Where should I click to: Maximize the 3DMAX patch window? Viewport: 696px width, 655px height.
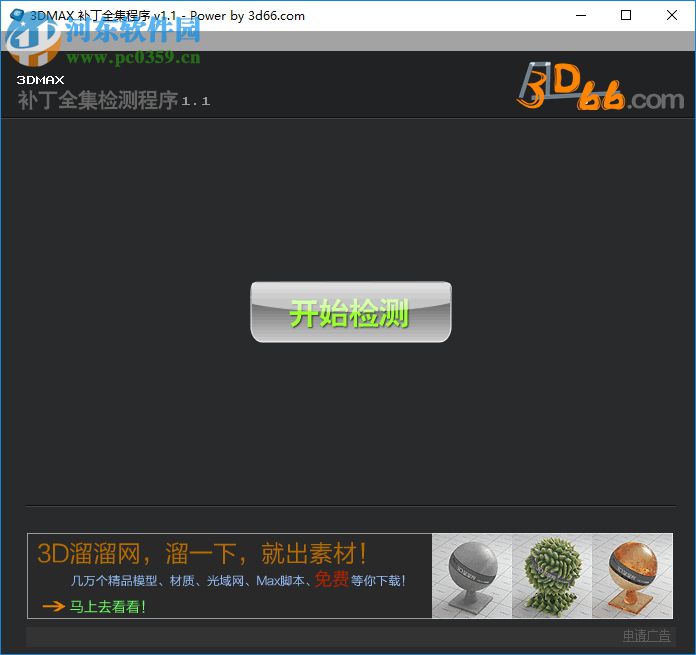click(x=626, y=16)
